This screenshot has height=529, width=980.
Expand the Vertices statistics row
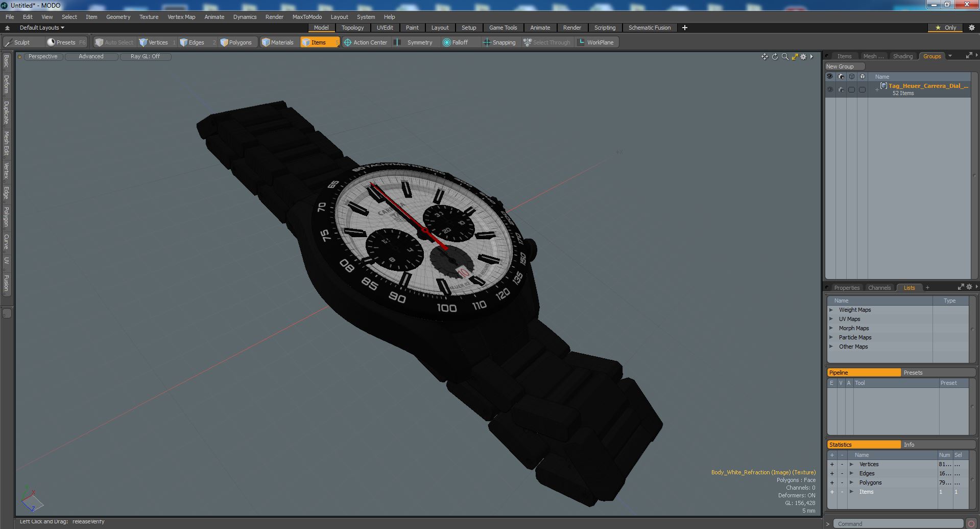[851, 464]
